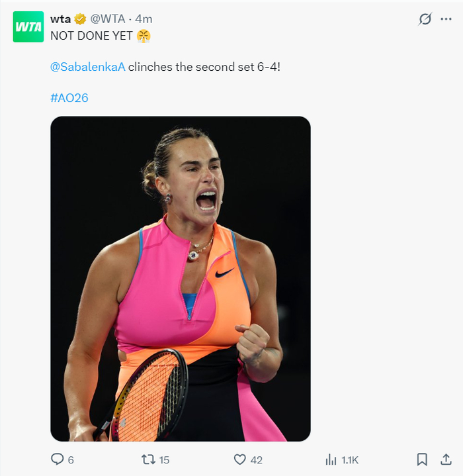
Task: Open the wta display name profile
Action: point(61,19)
